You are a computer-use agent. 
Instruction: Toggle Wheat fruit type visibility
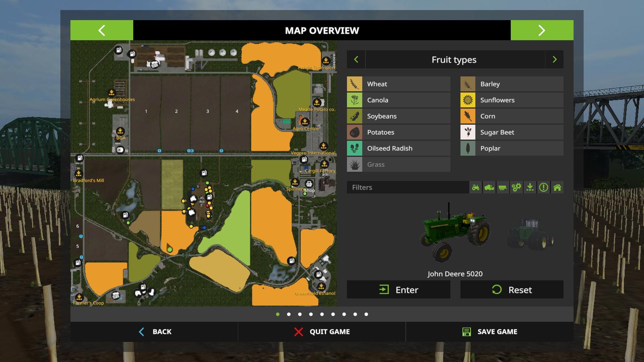pos(398,84)
